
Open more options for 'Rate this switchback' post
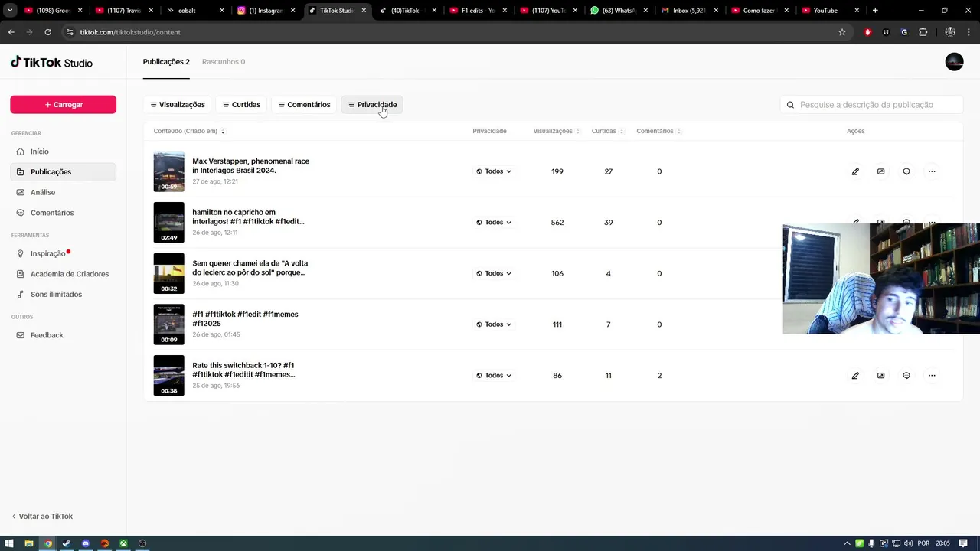(x=932, y=376)
